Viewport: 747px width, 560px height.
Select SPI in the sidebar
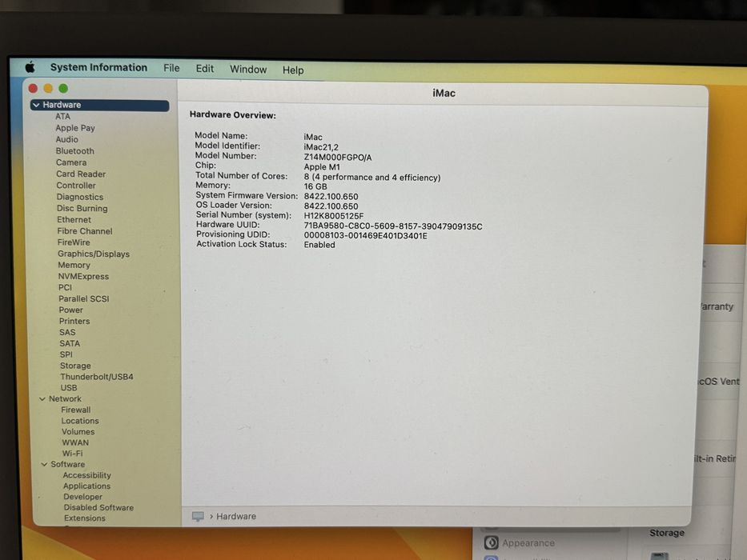click(66, 354)
